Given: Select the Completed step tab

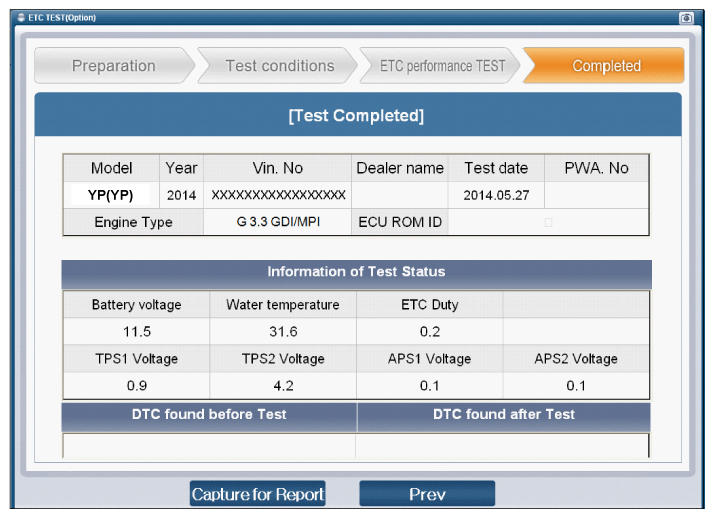Looking at the screenshot, I should [606, 66].
